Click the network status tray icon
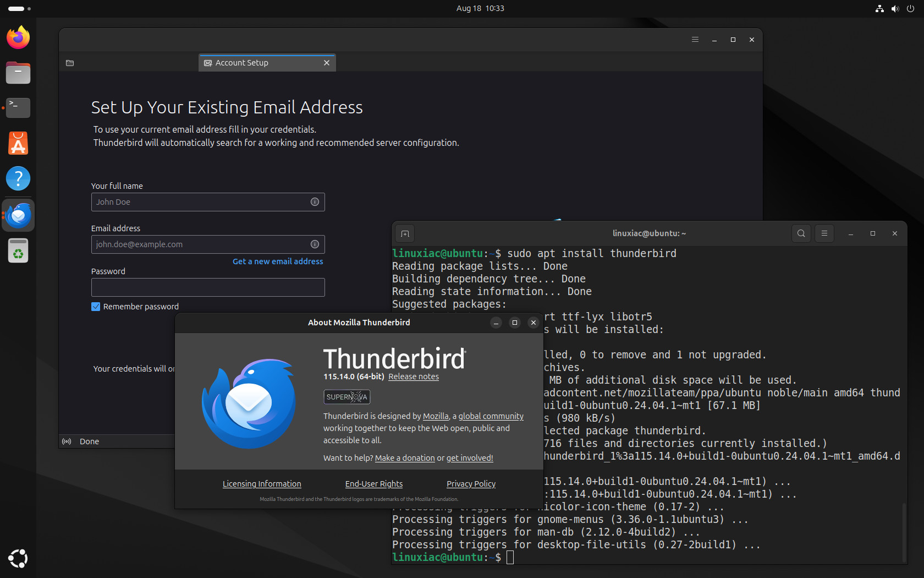Viewport: 924px width, 578px height. coord(879,9)
